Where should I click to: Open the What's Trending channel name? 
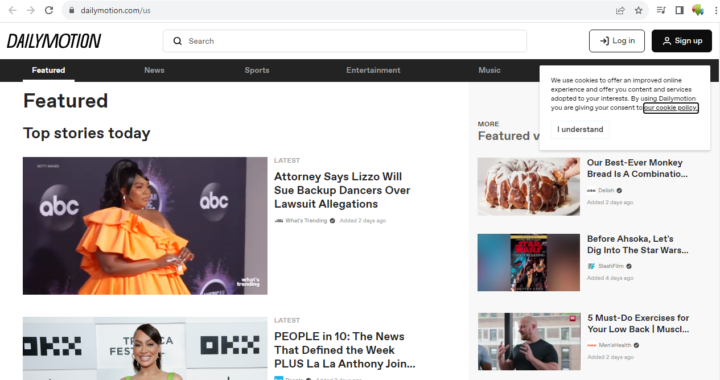click(306, 221)
